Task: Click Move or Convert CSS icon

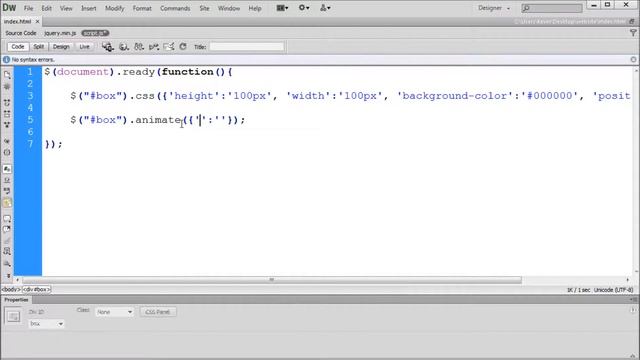Action: (7, 264)
